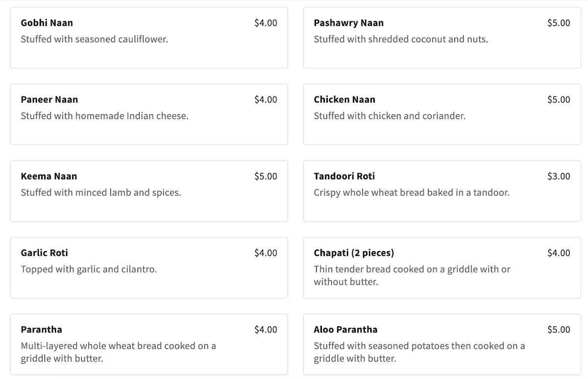Click the Paneer Naan item name
588x379 pixels.
[49, 100]
